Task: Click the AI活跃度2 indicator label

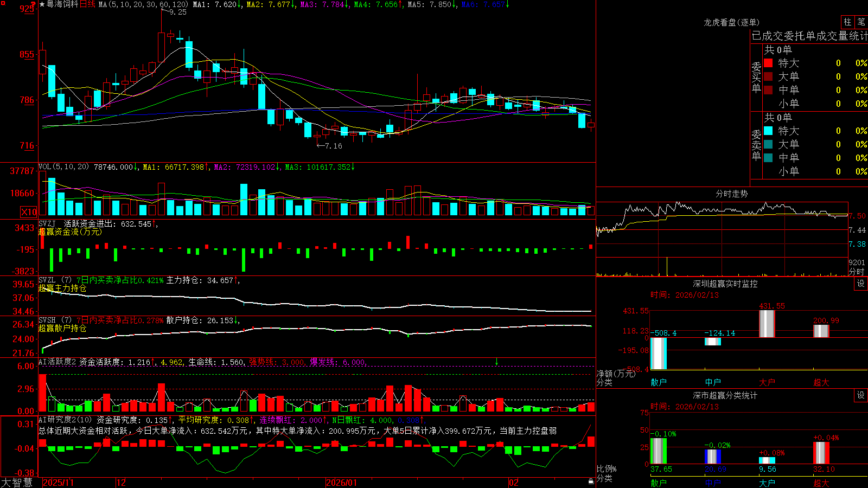Action: coord(58,362)
